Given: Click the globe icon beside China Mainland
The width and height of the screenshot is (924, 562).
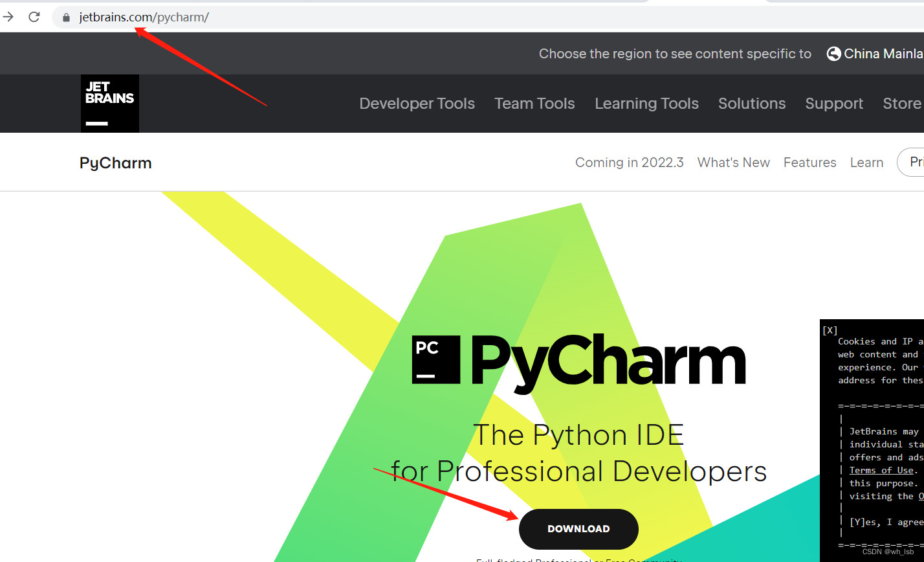Looking at the screenshot, I should [x=834, y=54].
